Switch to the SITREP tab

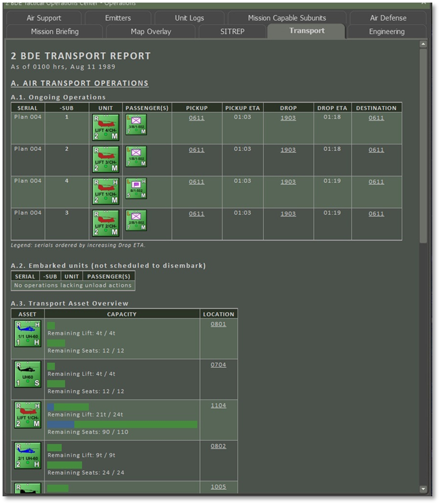tap(231, 32)
